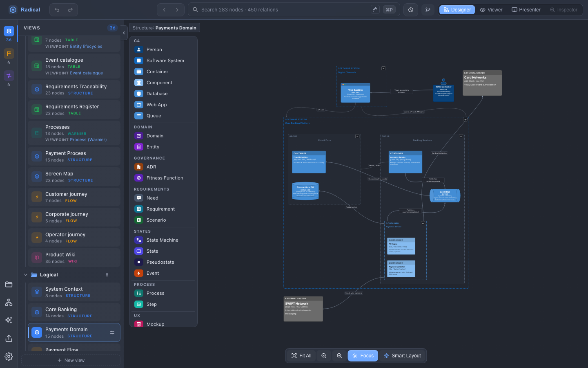
Task: Collapse the Banking Services group
Action: point(461,136)
